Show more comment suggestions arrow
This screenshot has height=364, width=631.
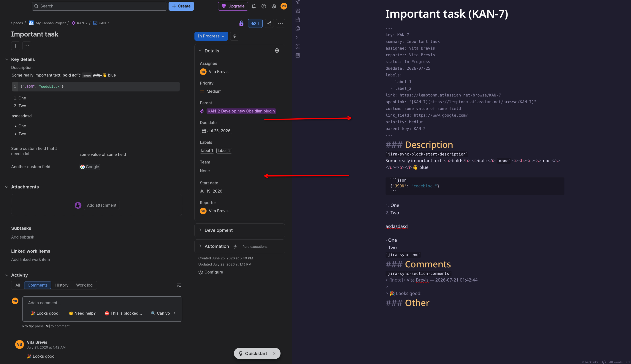(x=175, y=313)
